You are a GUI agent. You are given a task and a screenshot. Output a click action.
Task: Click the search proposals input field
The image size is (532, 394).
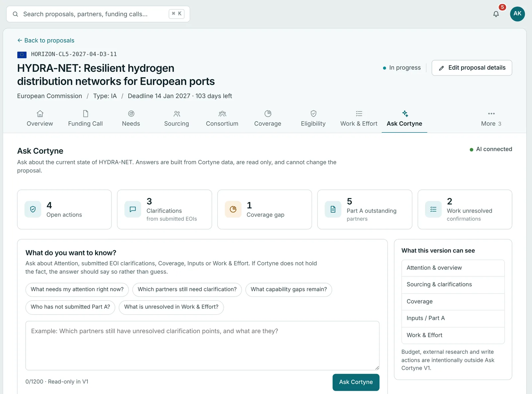click(98, 14)
